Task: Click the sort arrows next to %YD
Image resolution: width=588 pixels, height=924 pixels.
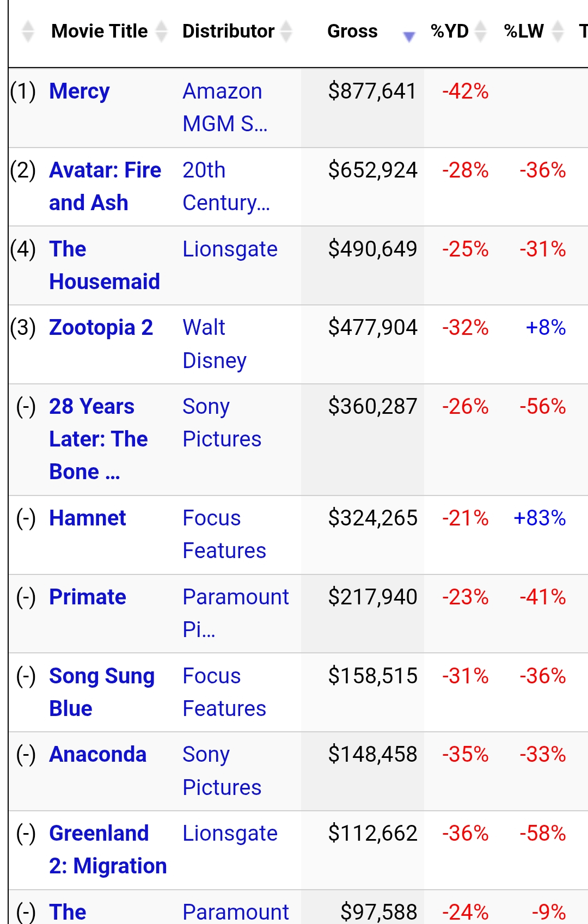Action: [x=480, y=32]
